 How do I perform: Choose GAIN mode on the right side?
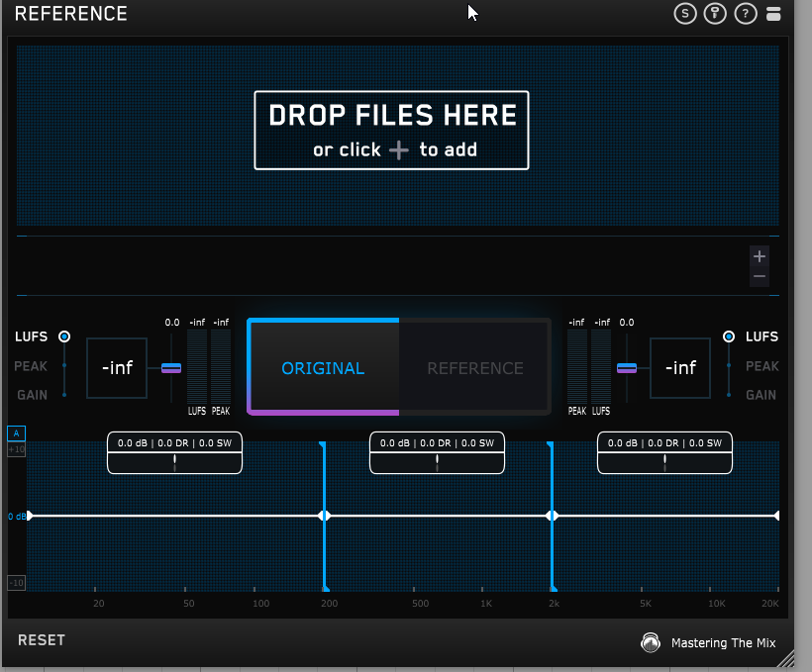pyautogui.click(x=761, y=395)
